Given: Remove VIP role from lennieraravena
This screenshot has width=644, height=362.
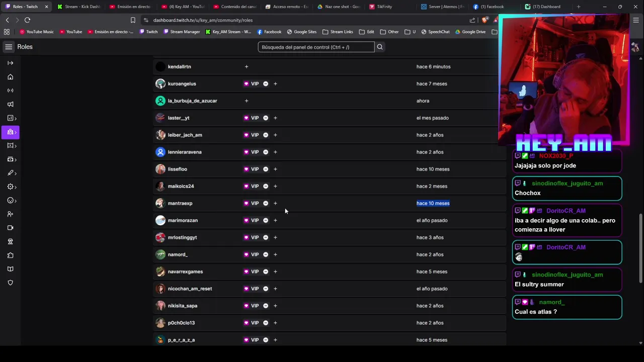Looking at the screenshot, I should 266,152.
